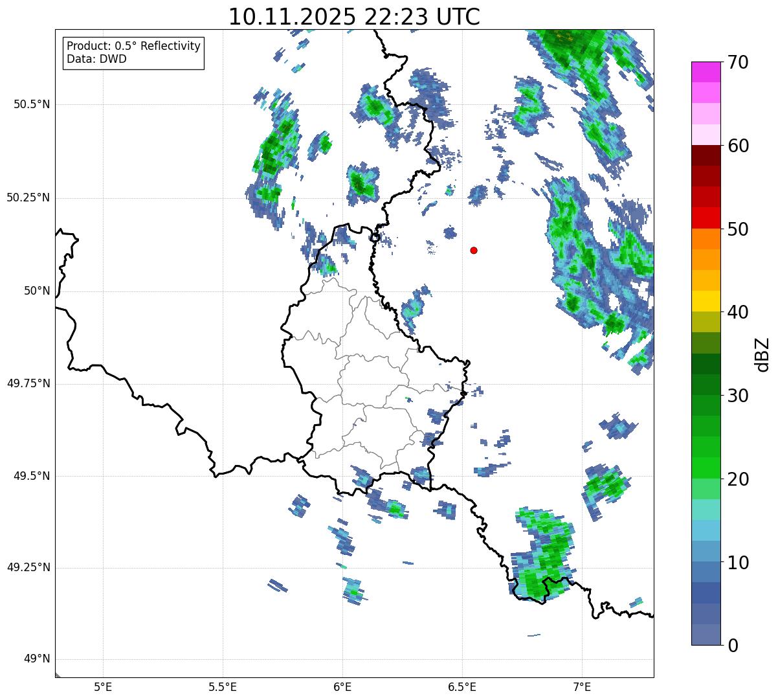Click the 49.25°N latitude label

(28, 568)
